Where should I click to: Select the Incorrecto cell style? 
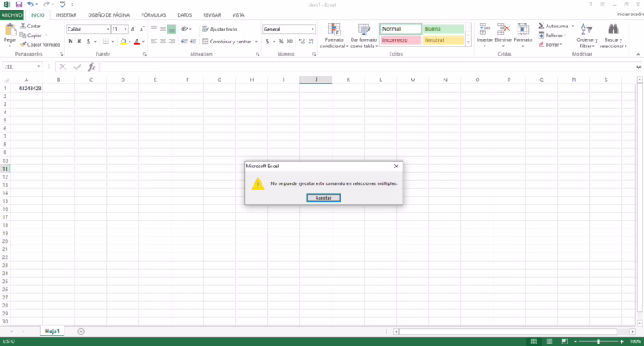[x=401, y=40]
